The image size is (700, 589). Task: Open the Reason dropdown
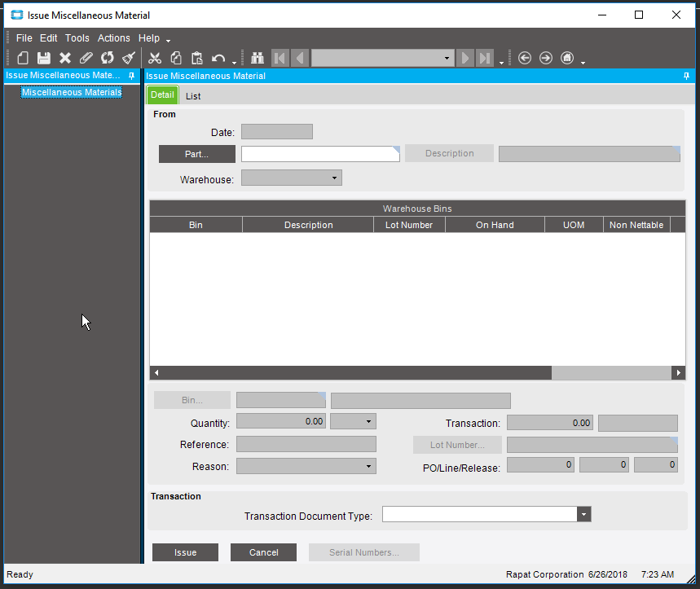point(369,467)
